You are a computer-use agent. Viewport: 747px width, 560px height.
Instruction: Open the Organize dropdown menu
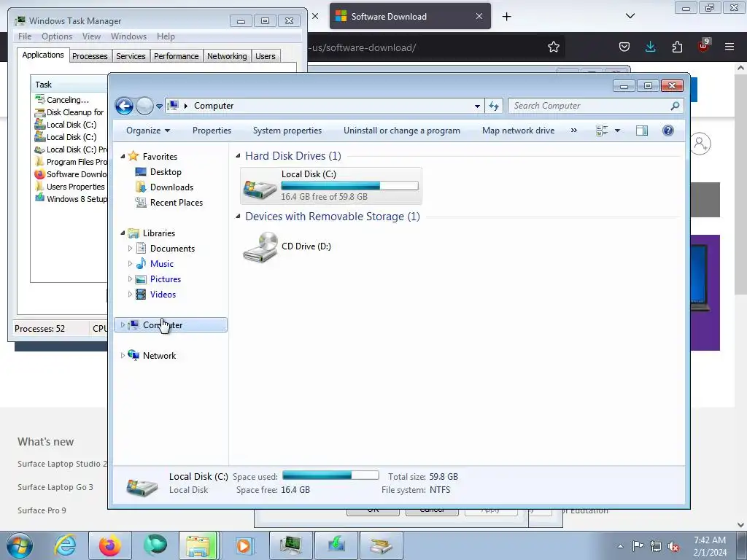147,131
